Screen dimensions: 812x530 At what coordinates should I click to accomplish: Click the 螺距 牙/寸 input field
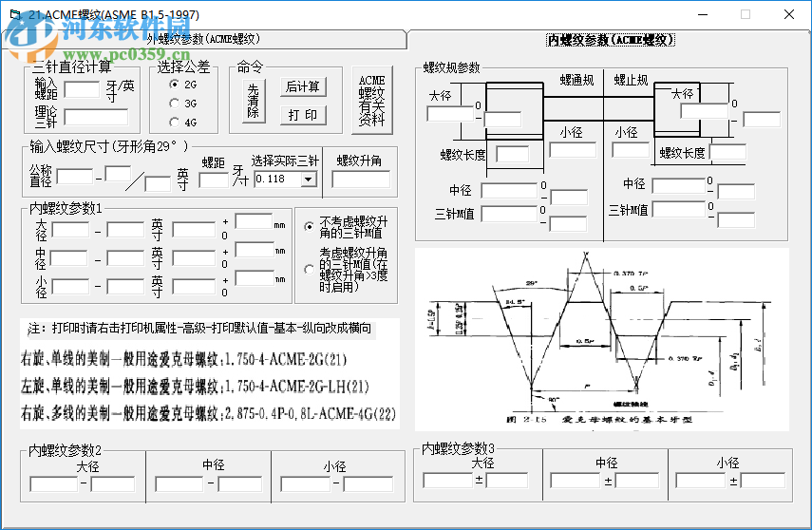pyautogui.click(x=214, y=180)
